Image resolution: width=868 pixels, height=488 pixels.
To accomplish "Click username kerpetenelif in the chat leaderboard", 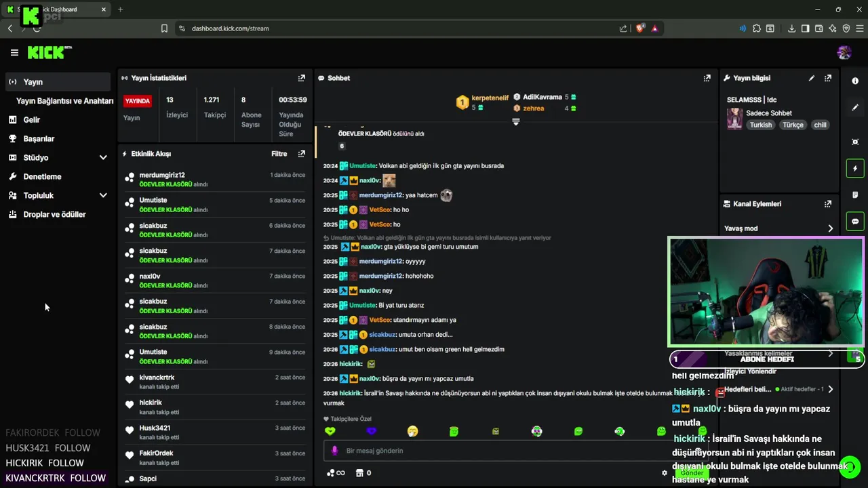I will coord(490,98).
